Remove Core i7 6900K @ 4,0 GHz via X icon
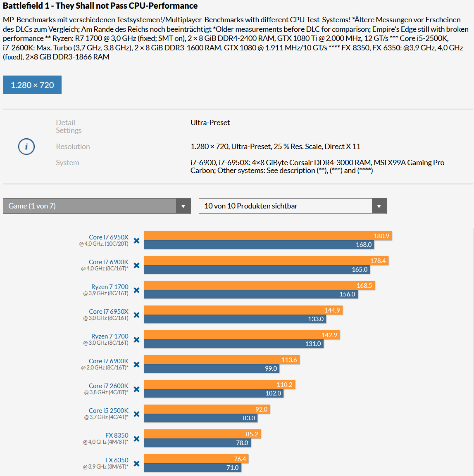The height and width of the screenshot is (476, 474). coord(137,265)
